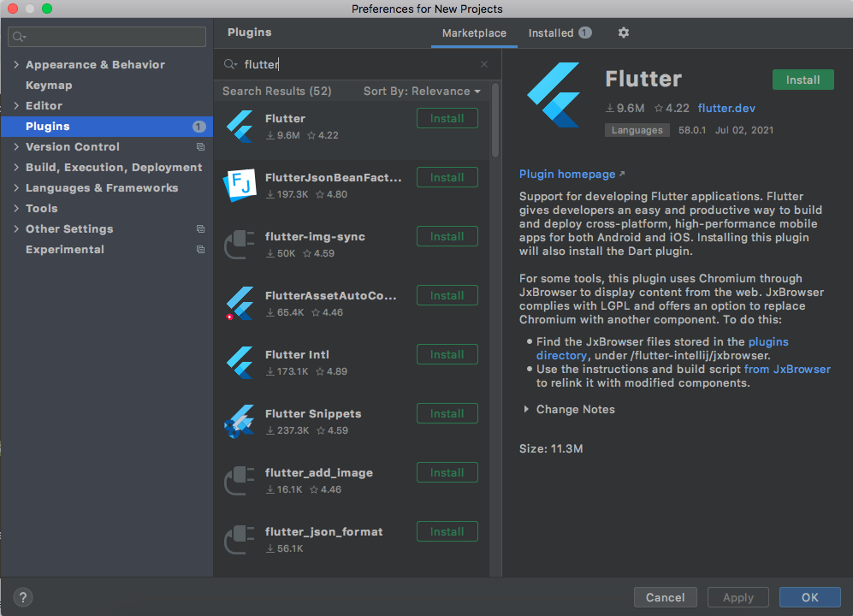Click the Cancel button
Image resolution: width=853 pixels, height=616 pixels.
(x=666, y=597)
